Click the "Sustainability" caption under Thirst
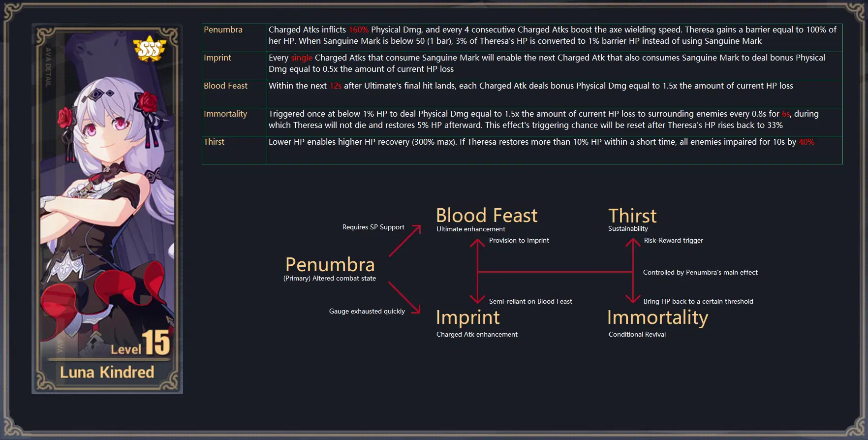Image resolution: width=868 pixels, height=440 pixels. [x=628, y=228]
